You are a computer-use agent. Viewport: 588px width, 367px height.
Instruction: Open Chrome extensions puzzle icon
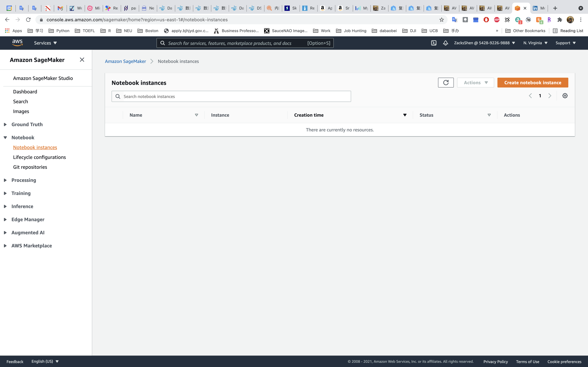pos(560,20)
